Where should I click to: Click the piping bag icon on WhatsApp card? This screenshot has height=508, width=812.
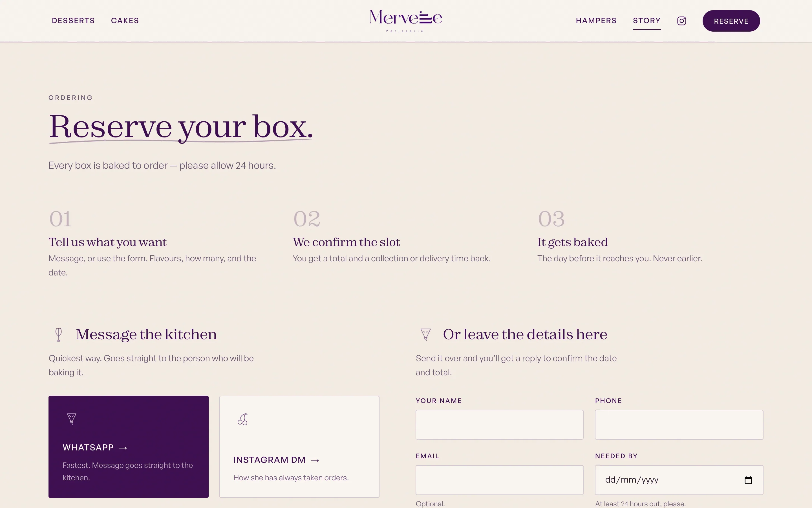(x=71, y=419)
